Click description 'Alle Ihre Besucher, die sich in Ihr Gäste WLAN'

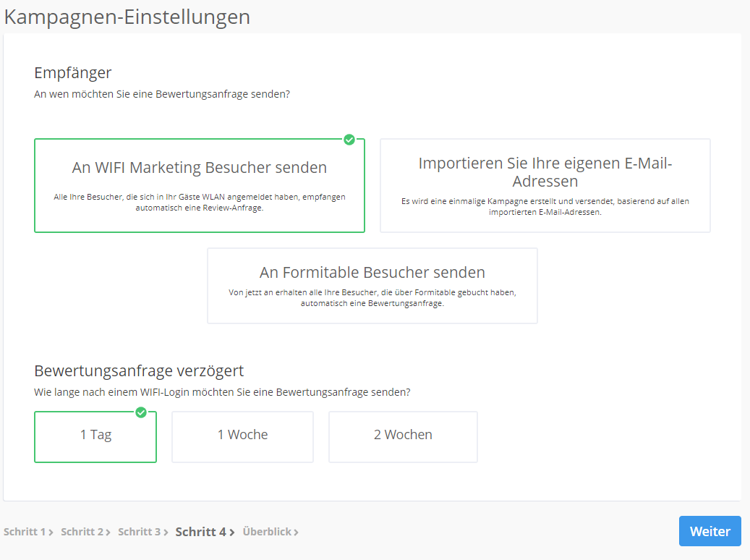pyautogui.click(x=200, y=202)
